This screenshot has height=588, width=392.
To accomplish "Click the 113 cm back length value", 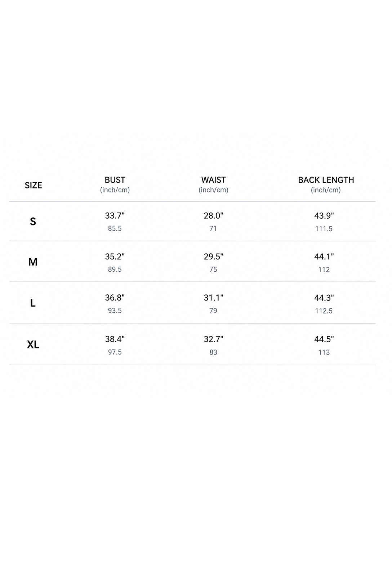I will [x=324, y=352].
